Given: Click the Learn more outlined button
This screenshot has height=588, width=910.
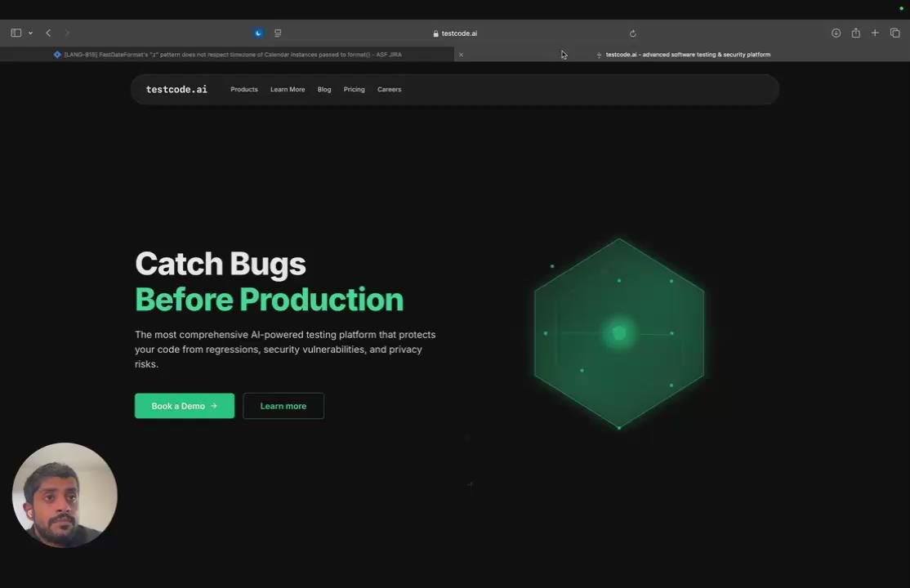Looking at the screenshot, I should coord(283,406).
